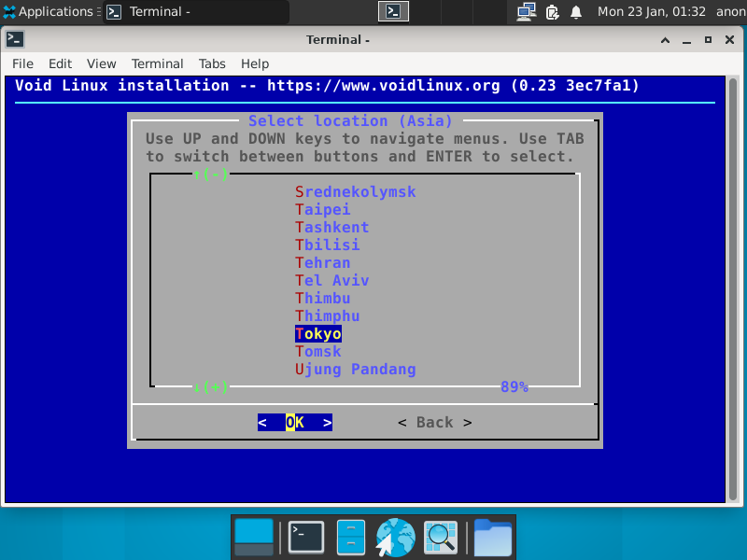The height and width of the screenshot is (560, 747).
Task: Click the down scroll indicator ↓(+) of the list
Action: 210,387
